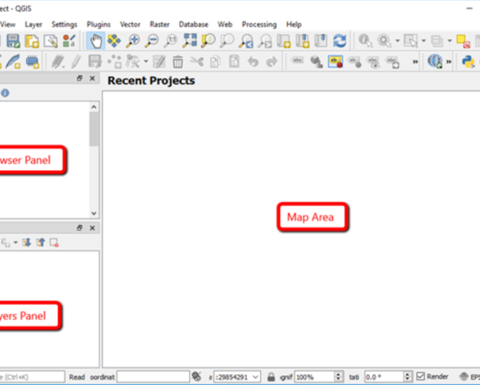This screenshot has height=385, width=480.
Task: Click the globe web plugin icon
Action: pyautogui.click(x=435, y=61)
